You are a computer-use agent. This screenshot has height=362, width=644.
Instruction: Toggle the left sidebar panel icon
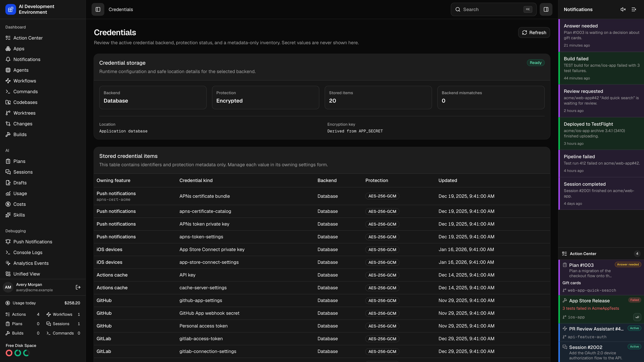[98, 10]
